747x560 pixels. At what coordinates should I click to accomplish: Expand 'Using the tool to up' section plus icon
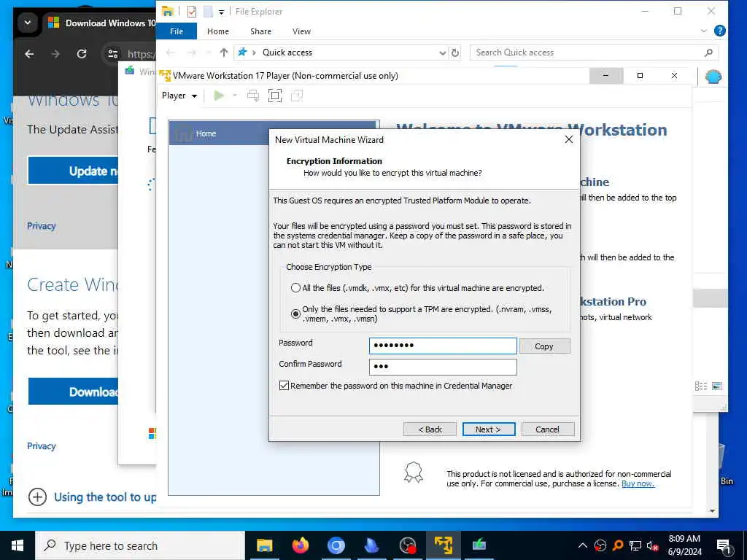coord(37,497)
